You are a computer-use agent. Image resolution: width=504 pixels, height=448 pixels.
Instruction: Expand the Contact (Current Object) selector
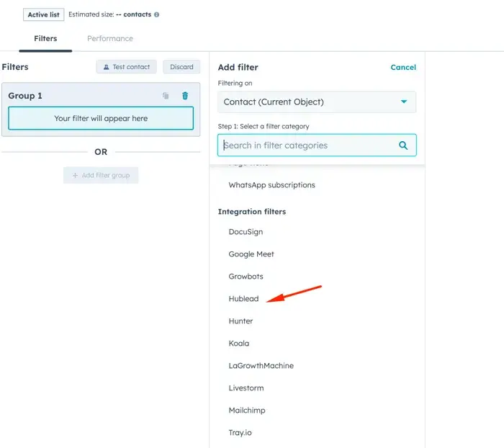(310, 102)
